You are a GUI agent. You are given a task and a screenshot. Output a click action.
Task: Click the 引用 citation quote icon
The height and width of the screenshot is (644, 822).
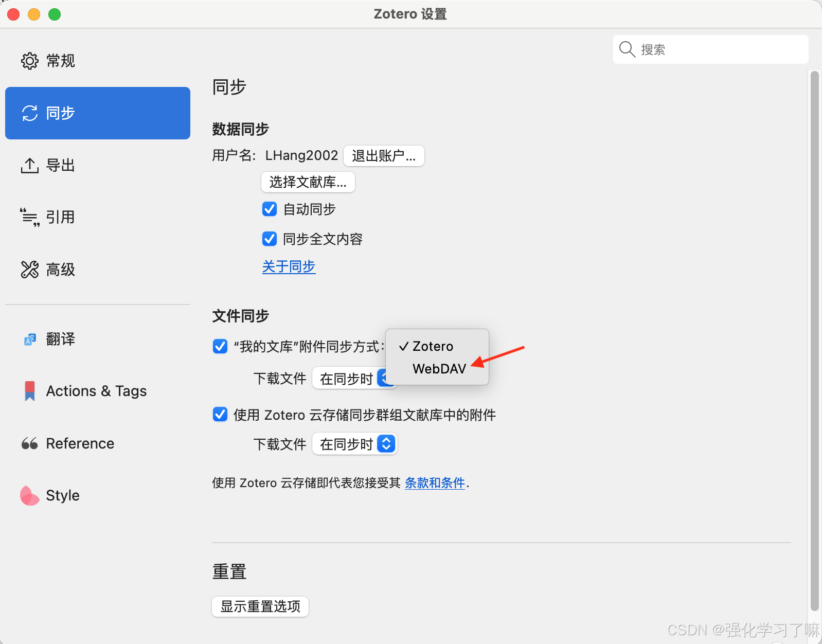(x=30, y=217)
